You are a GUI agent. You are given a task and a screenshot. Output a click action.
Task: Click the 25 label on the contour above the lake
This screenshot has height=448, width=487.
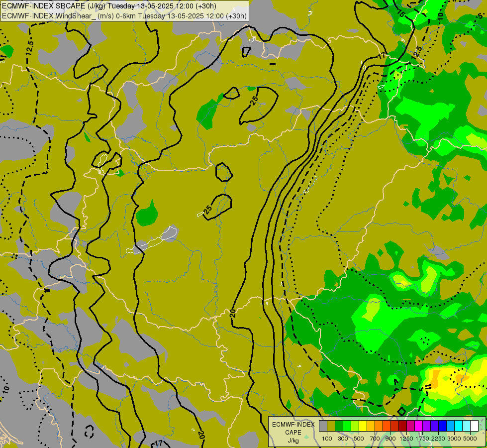tap(208, 209)
